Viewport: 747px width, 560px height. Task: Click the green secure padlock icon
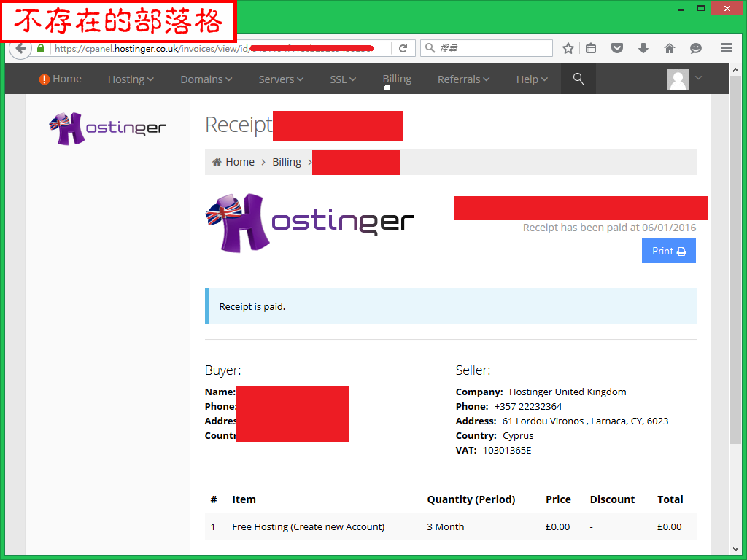click(41, 49)
